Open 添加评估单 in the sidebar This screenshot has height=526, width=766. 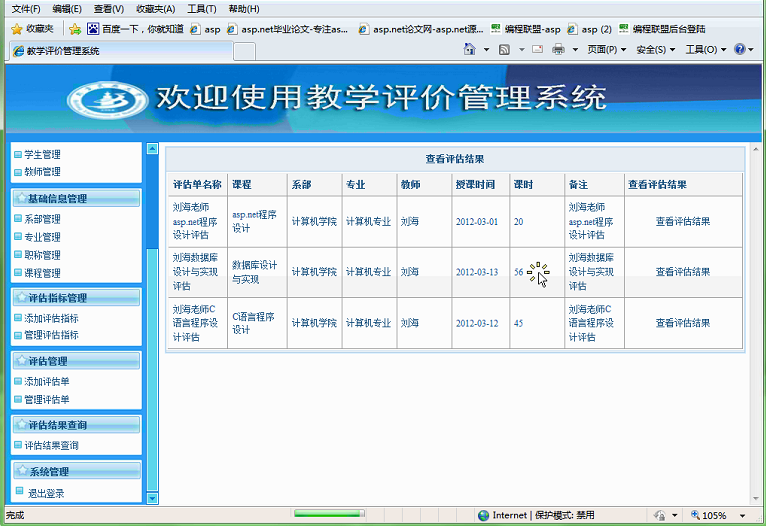pyautogui.click(x=47, y=381)
